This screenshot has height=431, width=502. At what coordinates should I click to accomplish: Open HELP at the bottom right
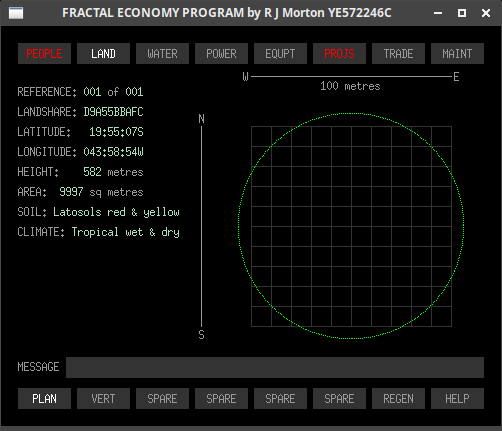(x=457, y=398)
